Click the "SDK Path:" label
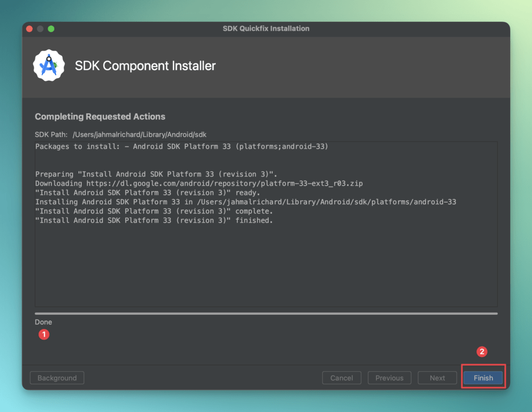 pos(51,135)
